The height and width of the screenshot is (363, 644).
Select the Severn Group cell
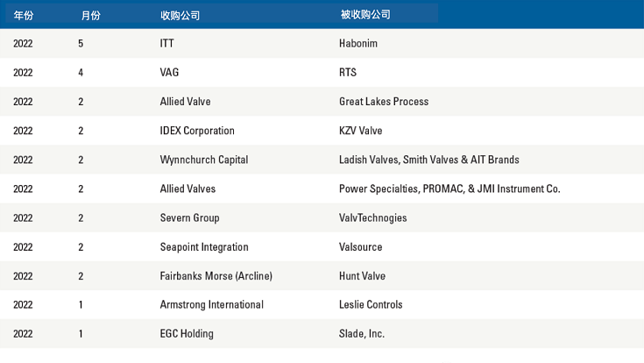point(190,217)
